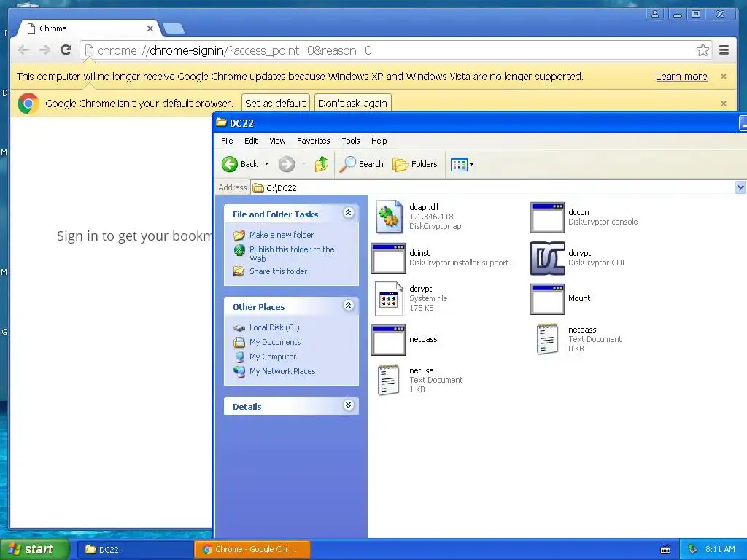The image size is (747, 560).
Task: Reload the Chrome page
Action: pos(66,50)
